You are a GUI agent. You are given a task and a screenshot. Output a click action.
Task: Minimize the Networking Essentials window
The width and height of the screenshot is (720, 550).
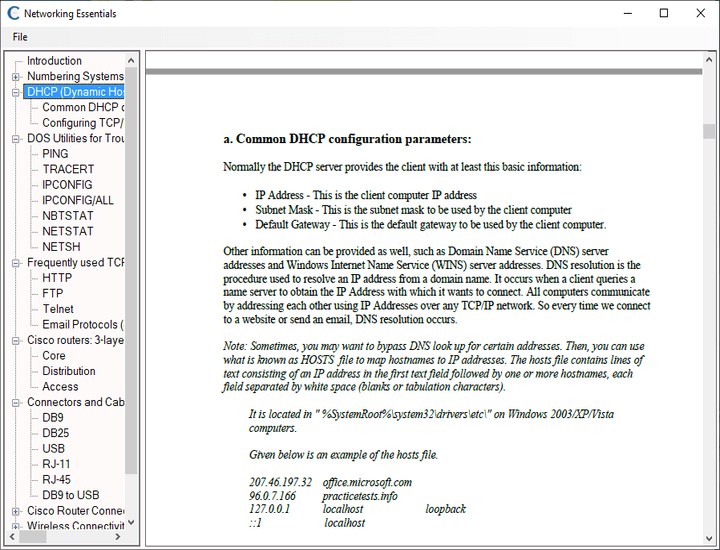(628, 13)
